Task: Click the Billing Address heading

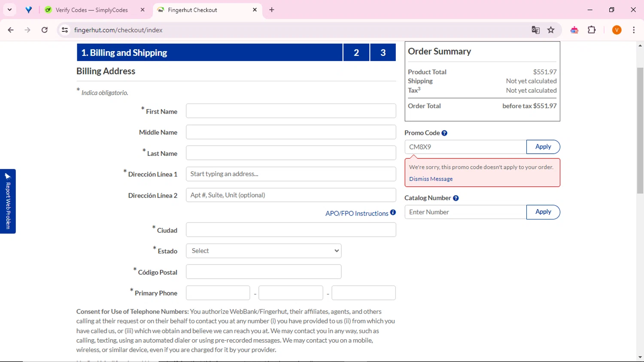Action: pos(106,71)
